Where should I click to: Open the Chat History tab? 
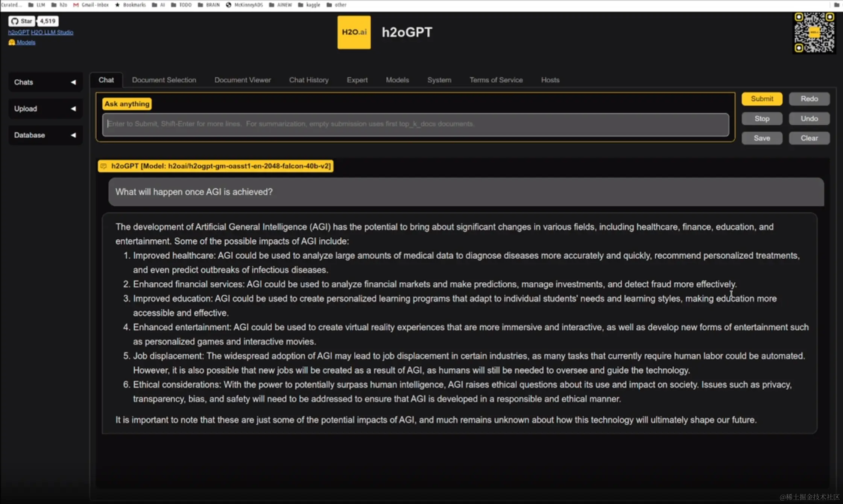(308, 80)
